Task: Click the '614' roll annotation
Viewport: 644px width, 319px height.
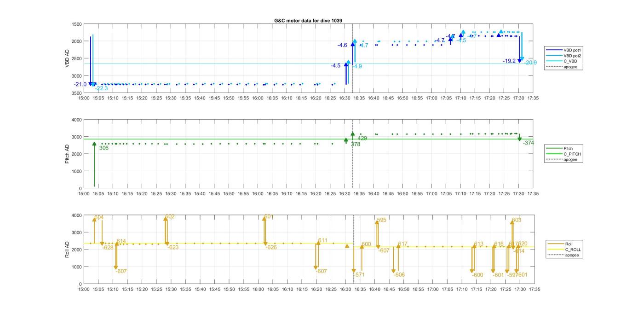Action: click(x=121, y=241)
